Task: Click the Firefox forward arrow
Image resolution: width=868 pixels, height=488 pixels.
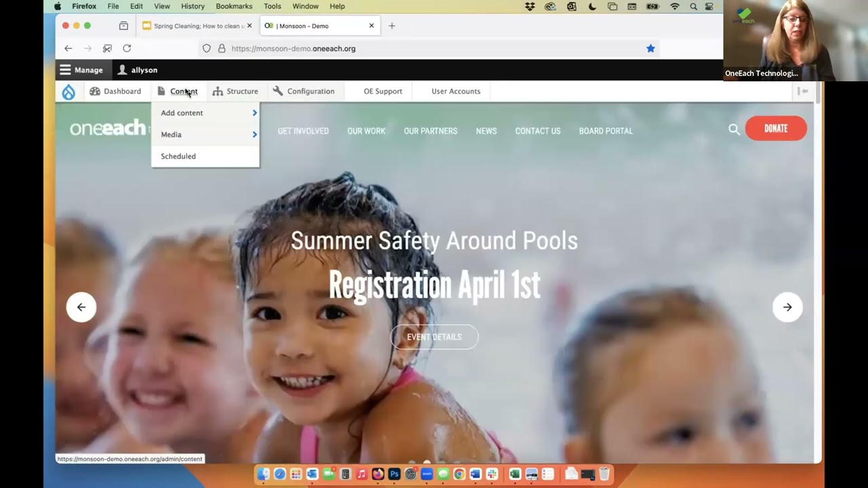Action: [87, 48]
